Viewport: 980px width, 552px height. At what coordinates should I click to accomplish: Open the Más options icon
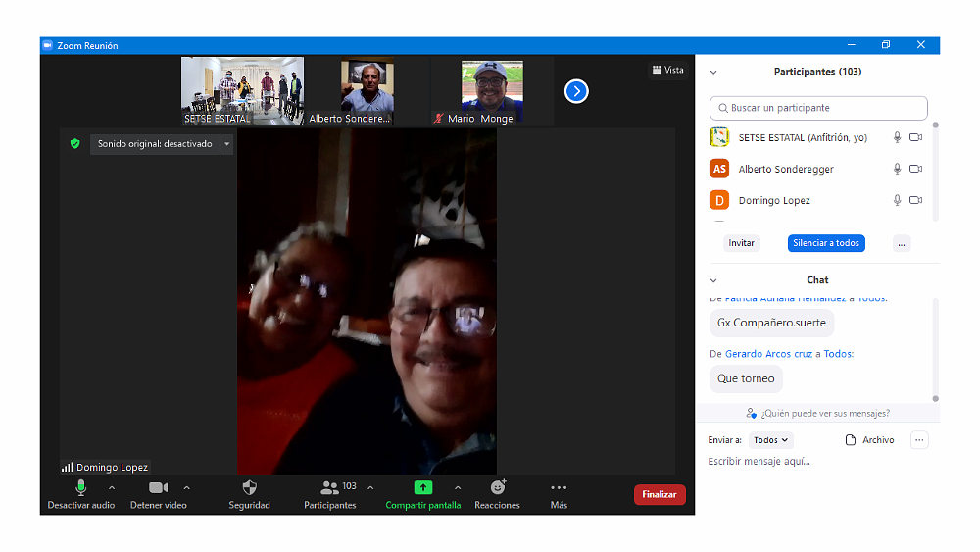pyautogui.click(x=559, y=487)
